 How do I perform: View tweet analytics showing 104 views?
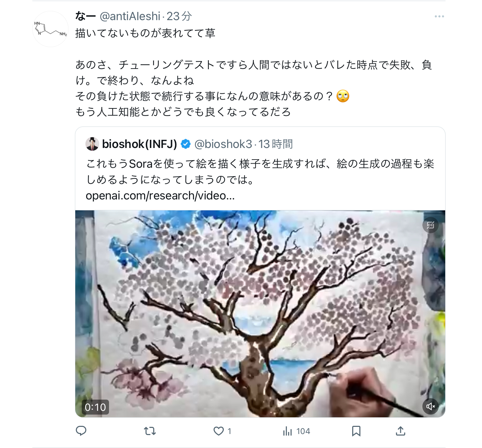click(x=296, y=431)
